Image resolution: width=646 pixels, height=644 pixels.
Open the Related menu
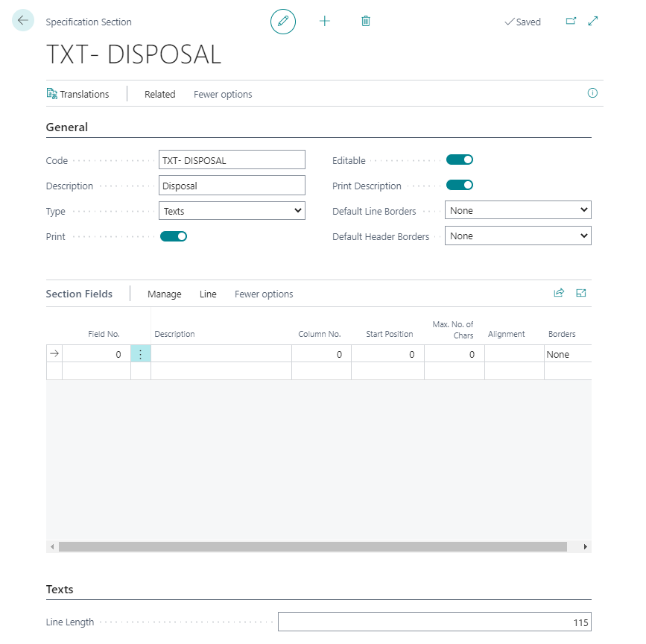(x=160, y=94)
